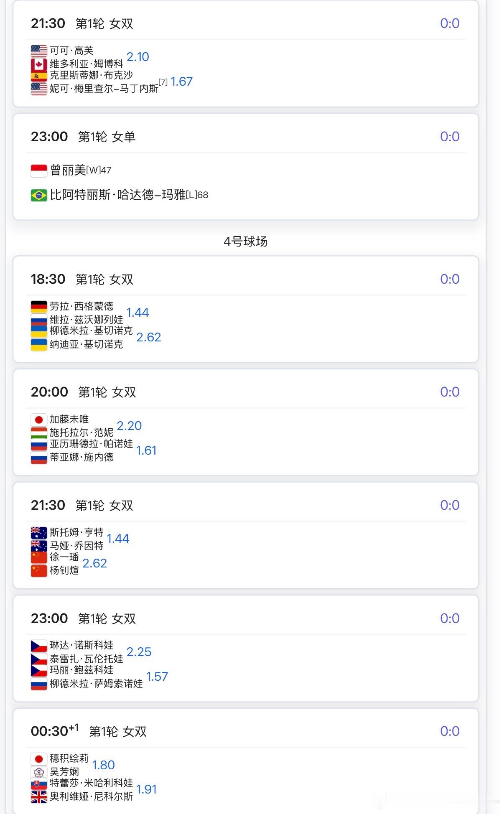The width and height of the screenshot is (504, 814).
Task: Click the Canadian flag beside 维多利亚·姆博科
Action: 39,64
